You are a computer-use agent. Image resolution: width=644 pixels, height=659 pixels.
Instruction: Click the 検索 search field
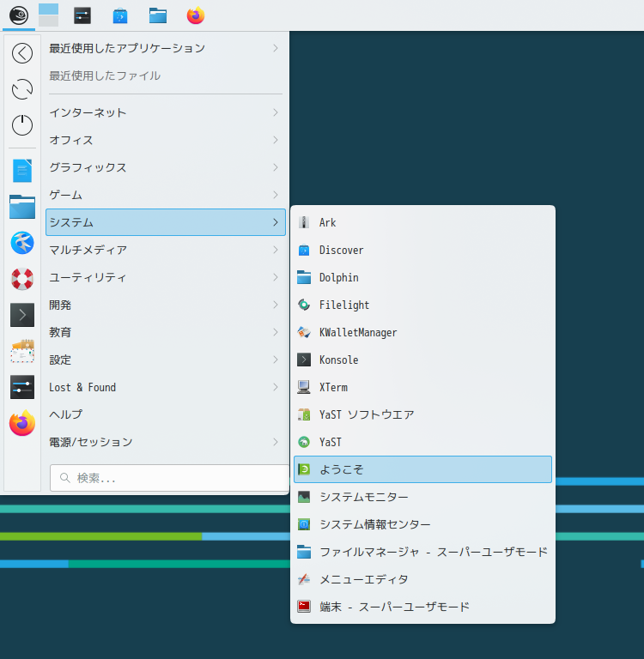coord(169,478)
